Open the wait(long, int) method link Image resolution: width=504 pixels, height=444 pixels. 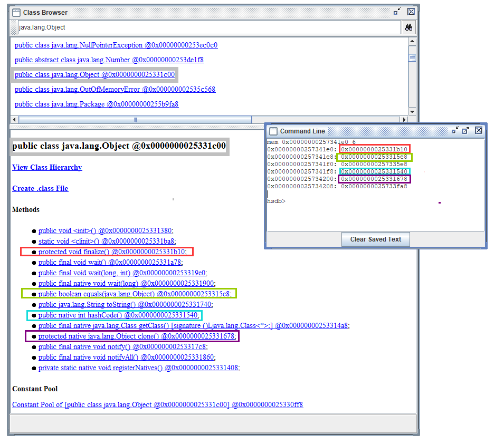[x=122, y=273]
